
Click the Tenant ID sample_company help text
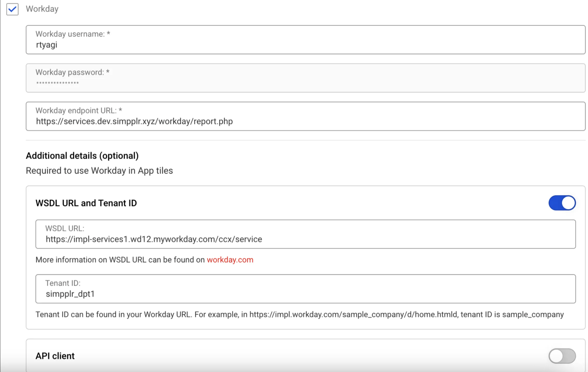point(299,314)
